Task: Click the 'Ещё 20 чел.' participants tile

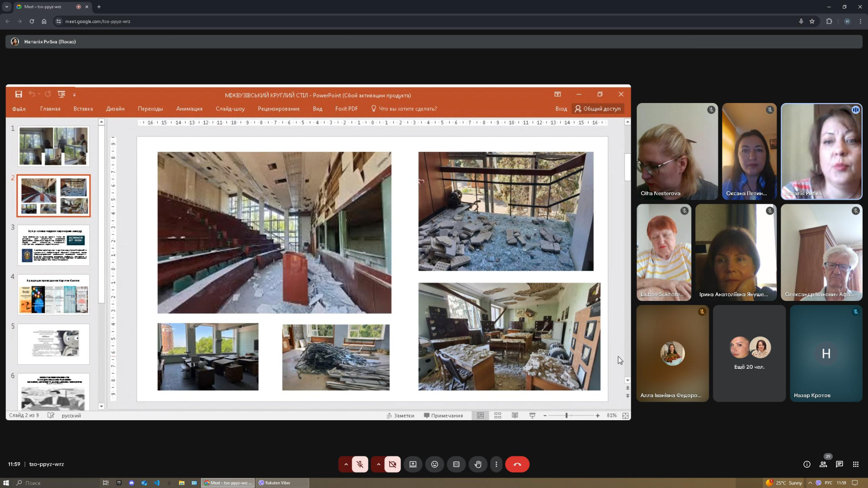Action: [x=749, y=353]
